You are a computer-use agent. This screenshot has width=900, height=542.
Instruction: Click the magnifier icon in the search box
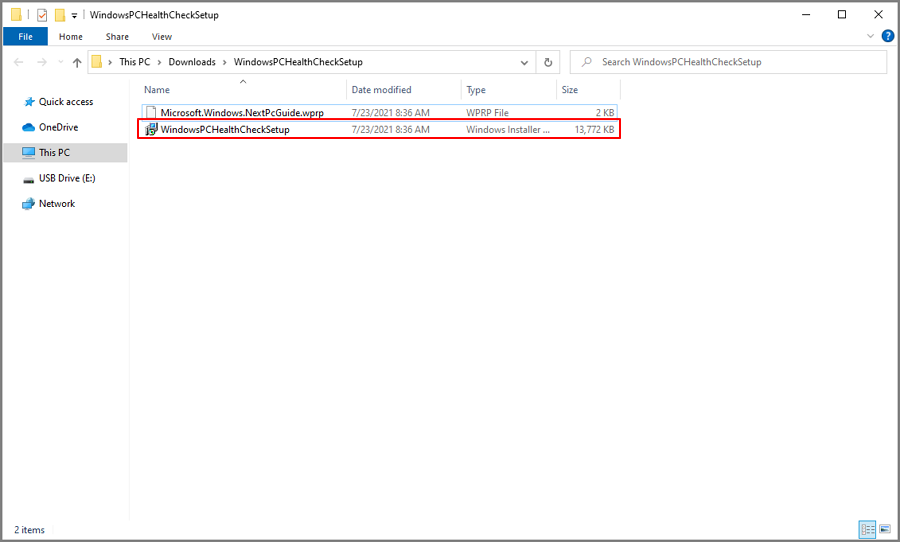(586, 61)
